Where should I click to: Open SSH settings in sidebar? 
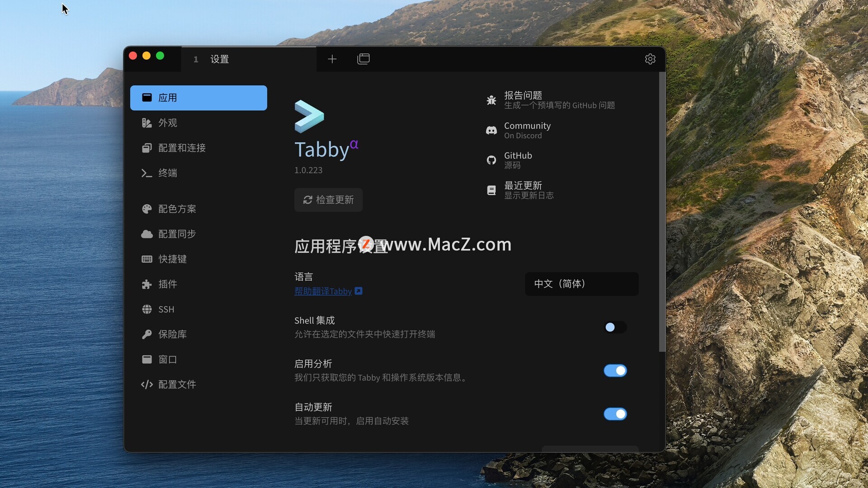(x=198, y=310)
